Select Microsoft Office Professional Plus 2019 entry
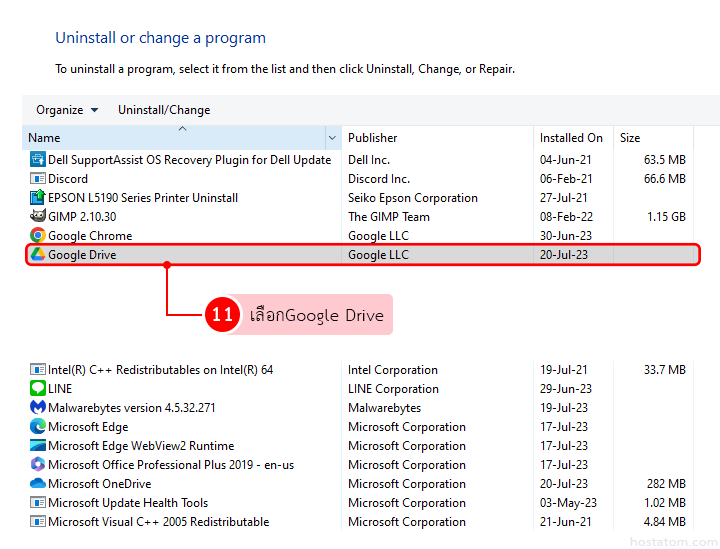 click(x=171, y=465)
